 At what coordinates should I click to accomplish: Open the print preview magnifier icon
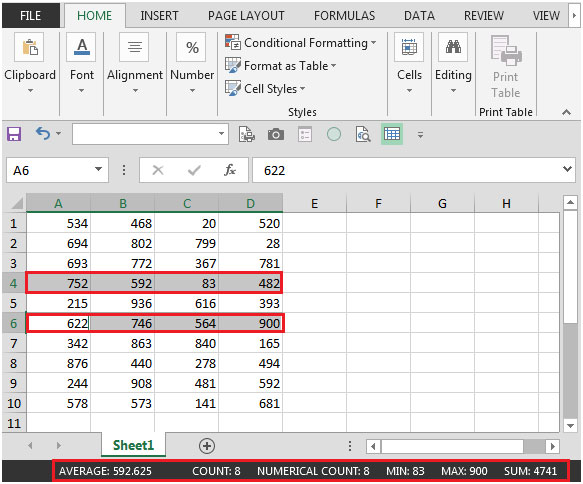(x=363, y=134)
